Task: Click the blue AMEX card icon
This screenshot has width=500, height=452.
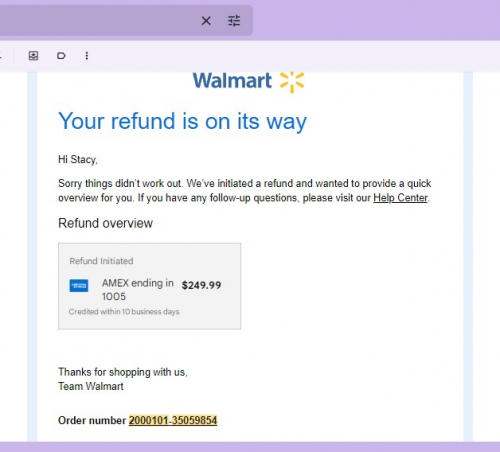Action: coord(79,286)
